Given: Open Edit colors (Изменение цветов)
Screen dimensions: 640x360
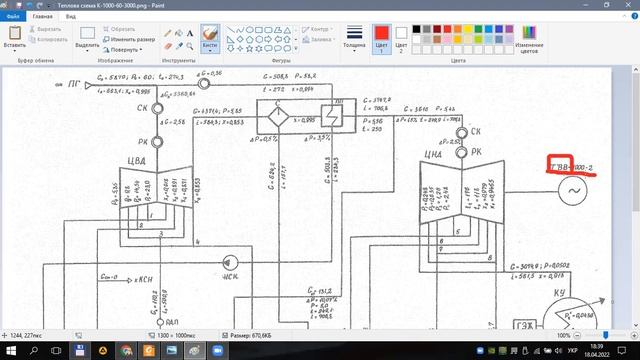Looking at the screenshot, I should pyautogui.click(x=529, y=39).
